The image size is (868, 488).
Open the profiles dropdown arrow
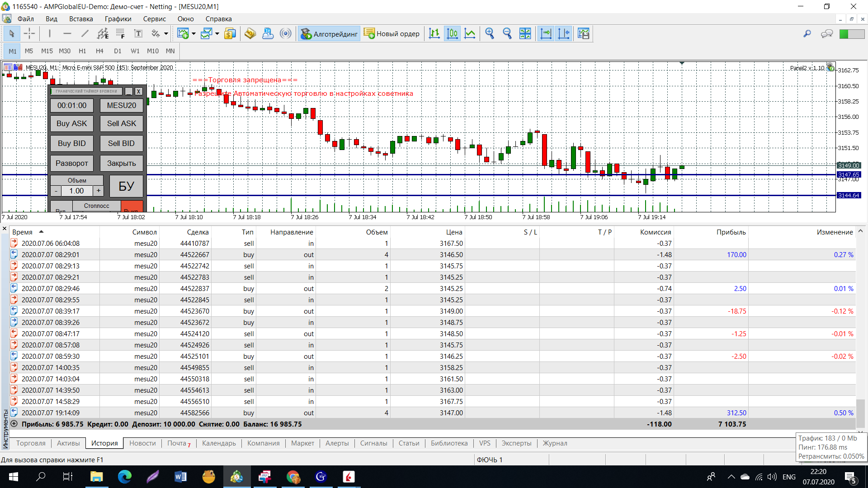point(217,34)
